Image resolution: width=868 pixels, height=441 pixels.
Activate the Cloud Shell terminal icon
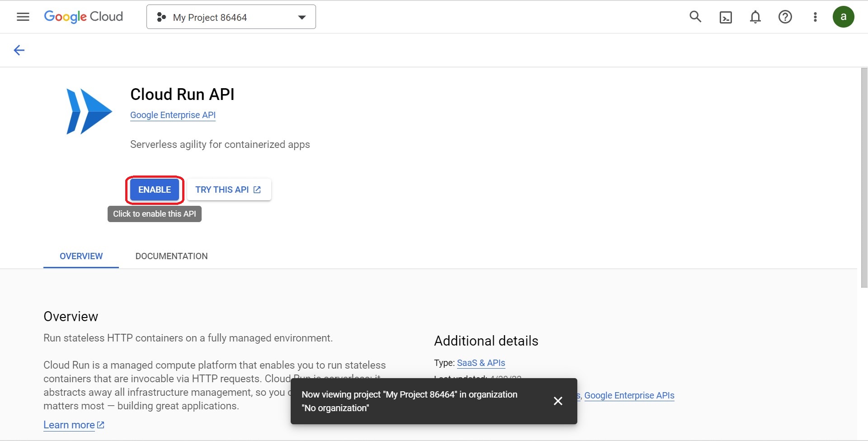click(x=726, y=17)
